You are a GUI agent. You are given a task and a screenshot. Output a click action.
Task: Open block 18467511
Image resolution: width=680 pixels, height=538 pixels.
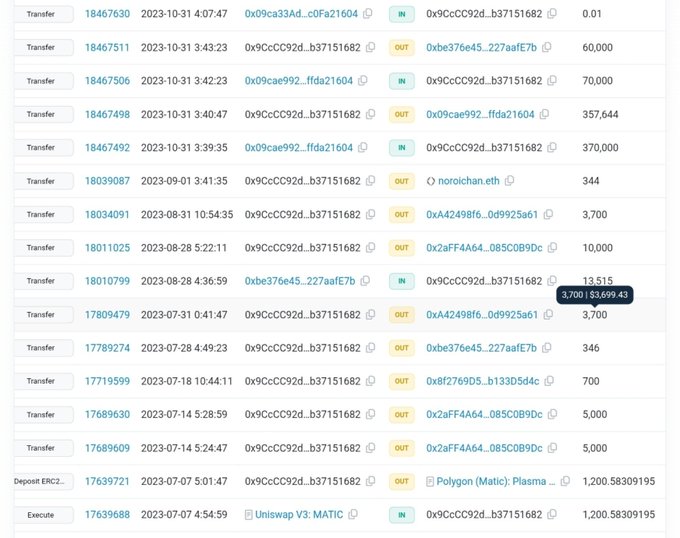coord(107,47)
